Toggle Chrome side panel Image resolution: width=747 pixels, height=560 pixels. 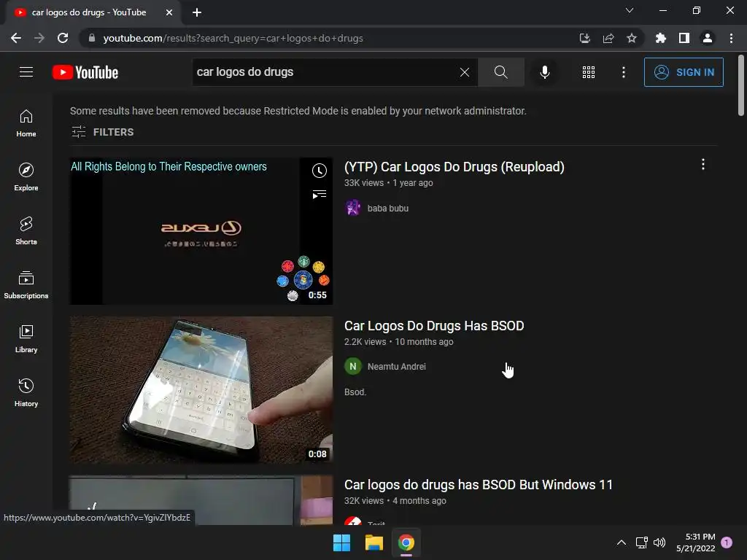684,38
